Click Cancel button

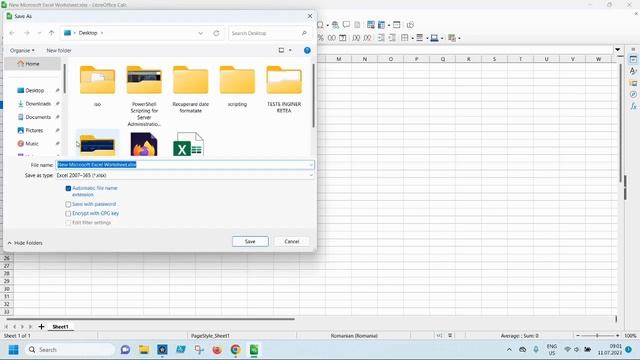[x=292, y=241]
